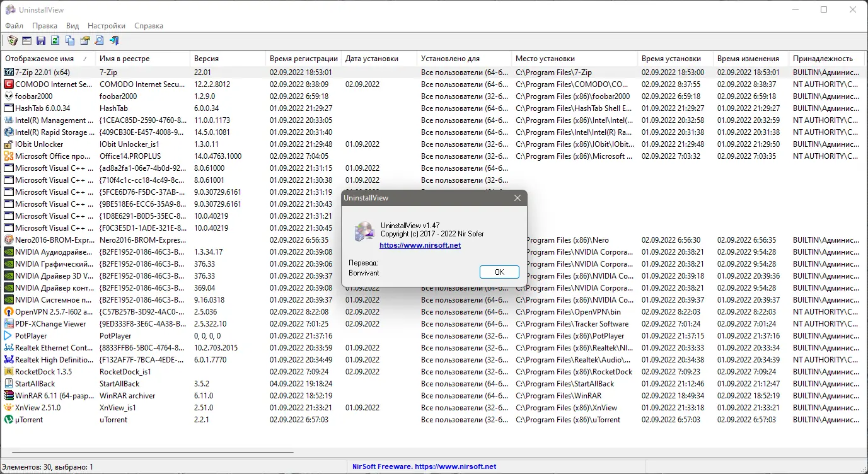Open the https://www.nirsoft.net link in the dialog
This screenshot has width=868, height=474.
pyautogui.click(x=420, y=245)
